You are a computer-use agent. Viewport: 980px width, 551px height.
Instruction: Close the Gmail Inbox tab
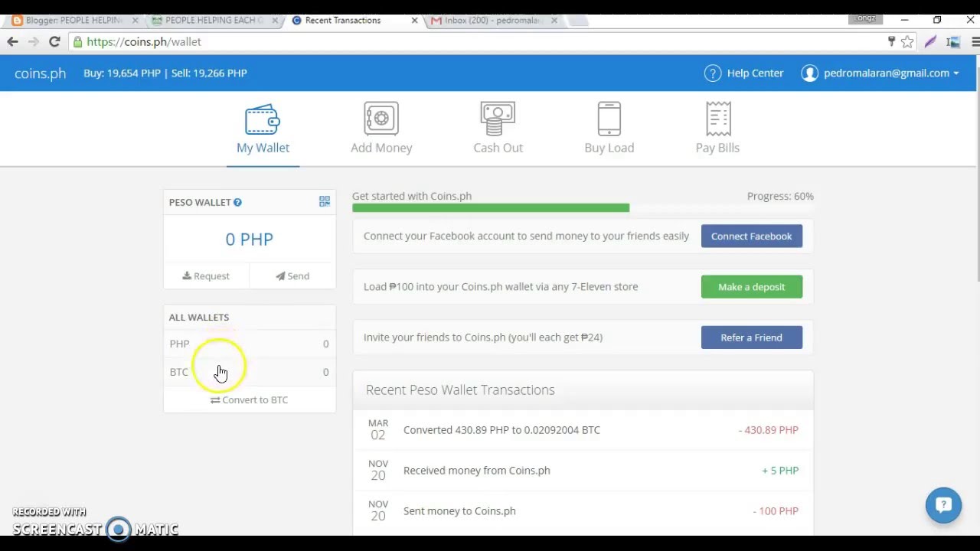coord(554,21)
